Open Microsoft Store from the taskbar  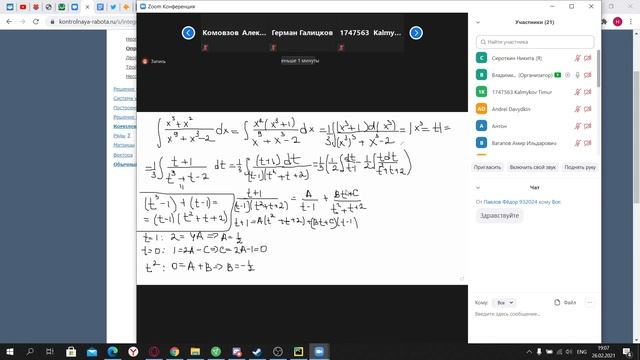(x=71, y=351)
